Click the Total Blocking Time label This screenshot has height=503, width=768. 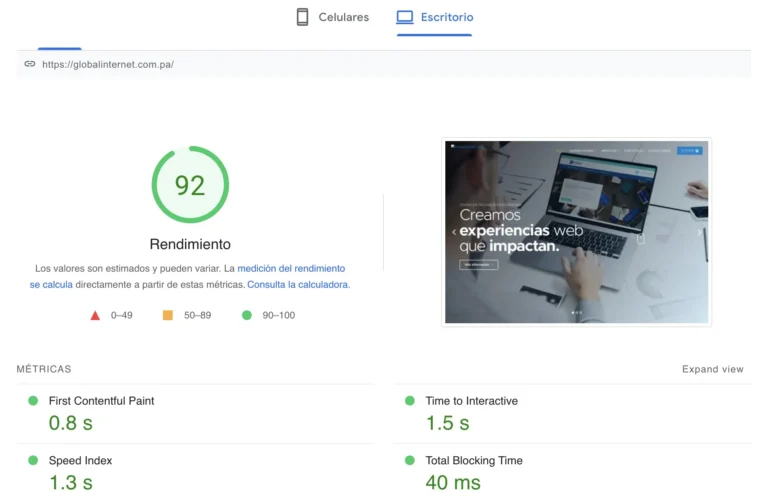pos(474,460)
